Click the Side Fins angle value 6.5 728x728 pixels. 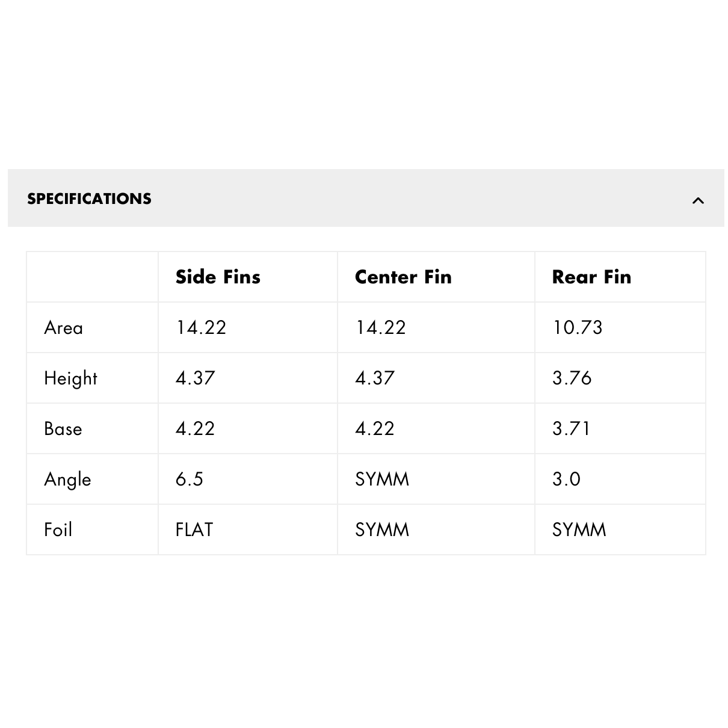pyautogui.click(x=189, y=479)
